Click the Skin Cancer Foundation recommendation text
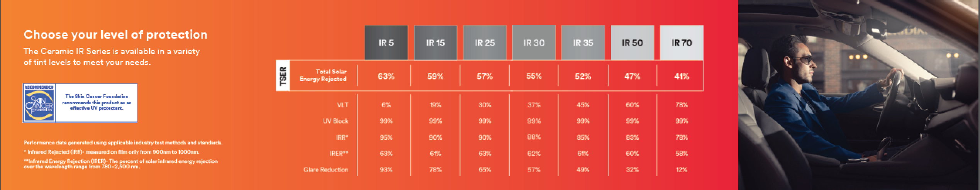 (97, 102)
